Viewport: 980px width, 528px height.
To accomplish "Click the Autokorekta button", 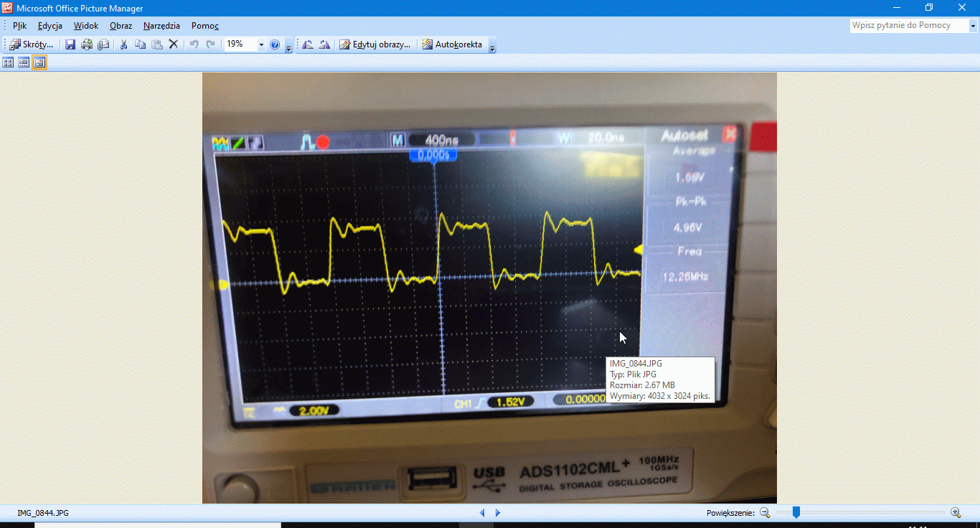I will click(452, 44).
